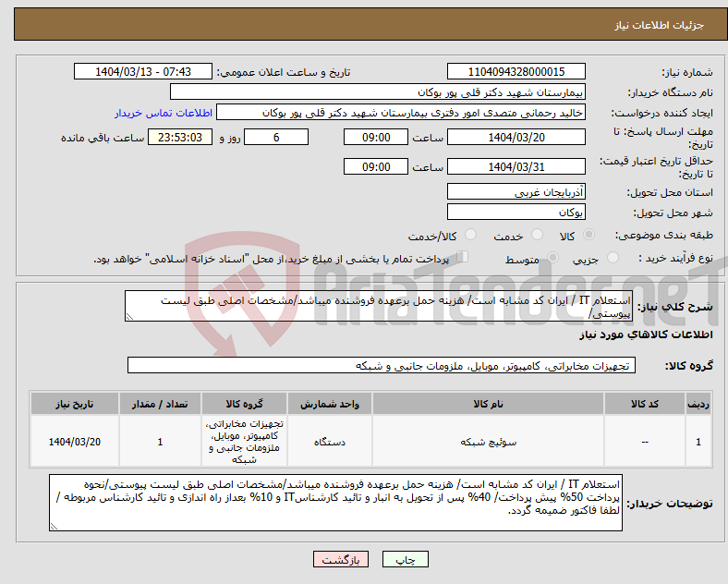This screenshot has height=584, width=728.
Task: Click the price validity date 1404/03/31 field
Action: 516,166
